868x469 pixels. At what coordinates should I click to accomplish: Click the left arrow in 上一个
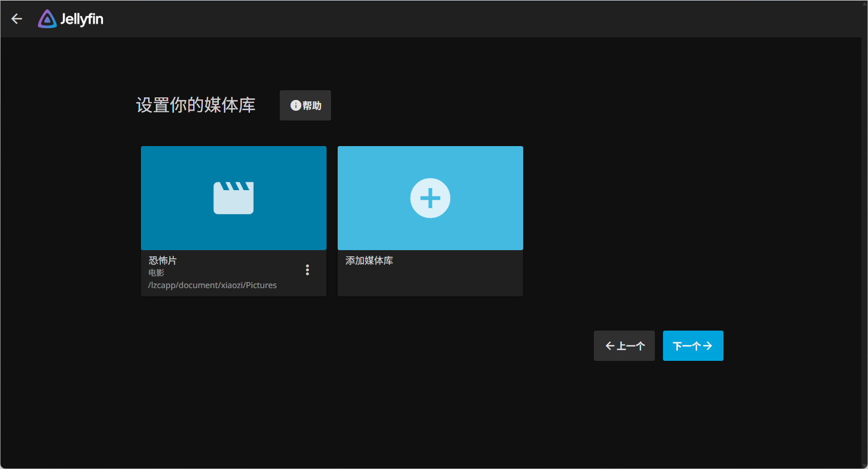point(610,346)
